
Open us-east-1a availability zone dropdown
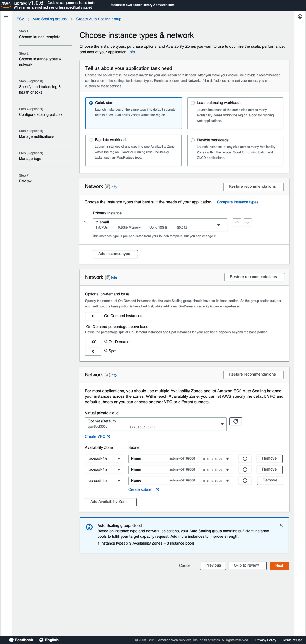[104, 459]
